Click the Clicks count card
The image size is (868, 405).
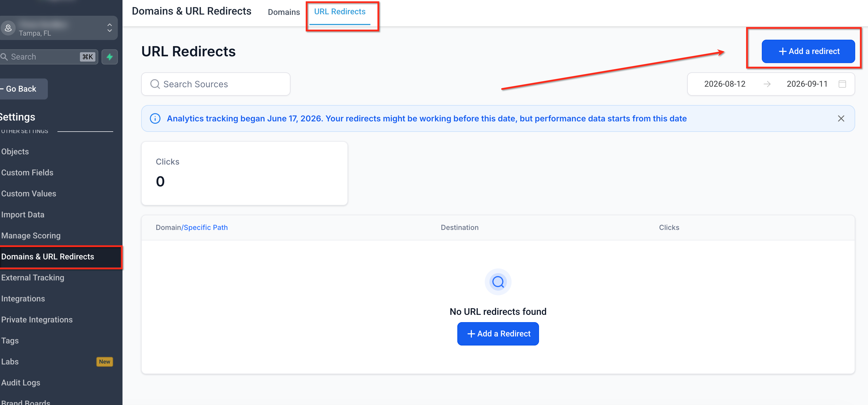pos(244,173)
